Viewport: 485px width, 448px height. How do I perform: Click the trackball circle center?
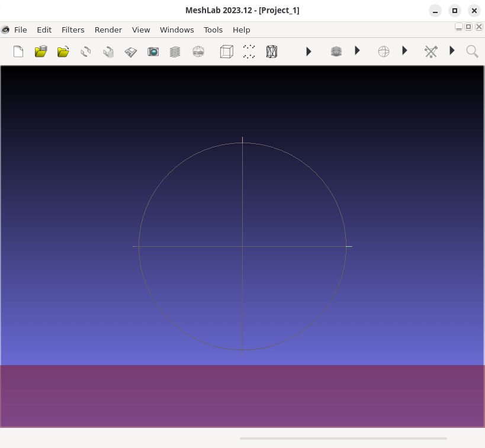point(243,246)
